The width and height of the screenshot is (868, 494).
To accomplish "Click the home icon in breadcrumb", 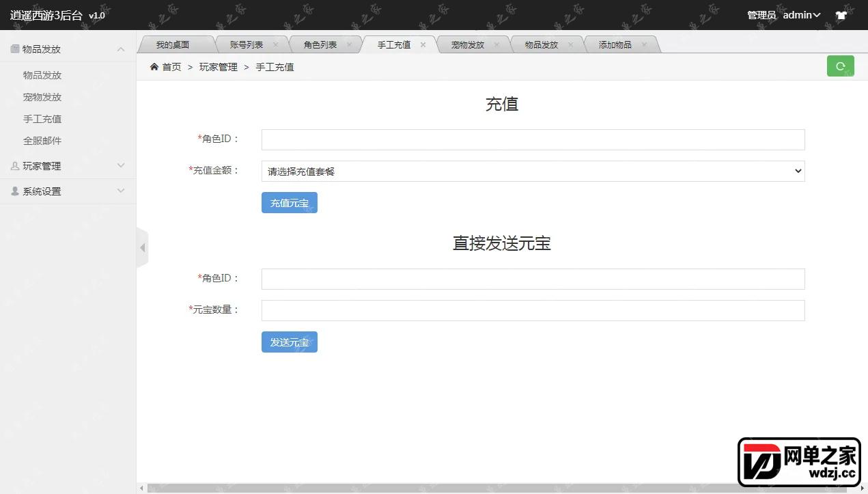I will tap(154, 67).
